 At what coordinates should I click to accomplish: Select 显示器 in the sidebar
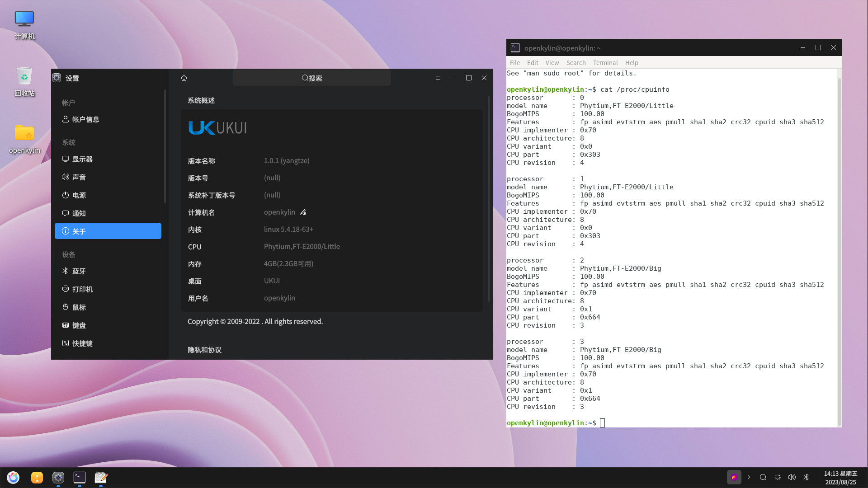point(108,159)
